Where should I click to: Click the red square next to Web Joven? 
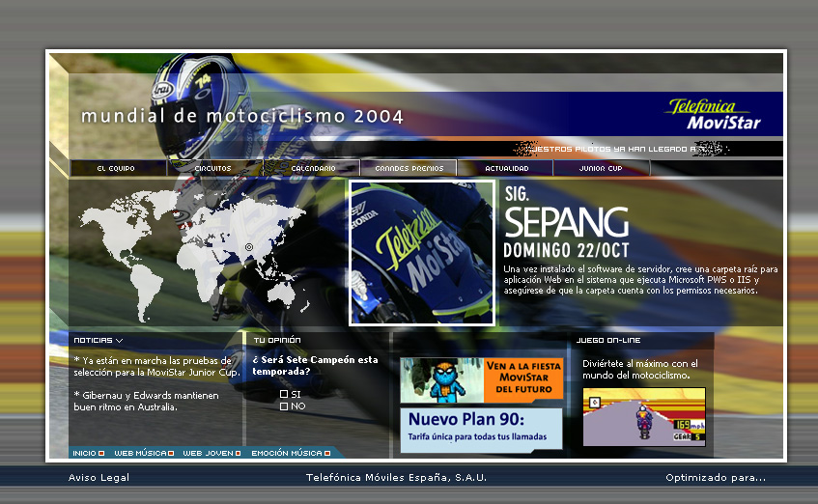[x=238, y=453]
